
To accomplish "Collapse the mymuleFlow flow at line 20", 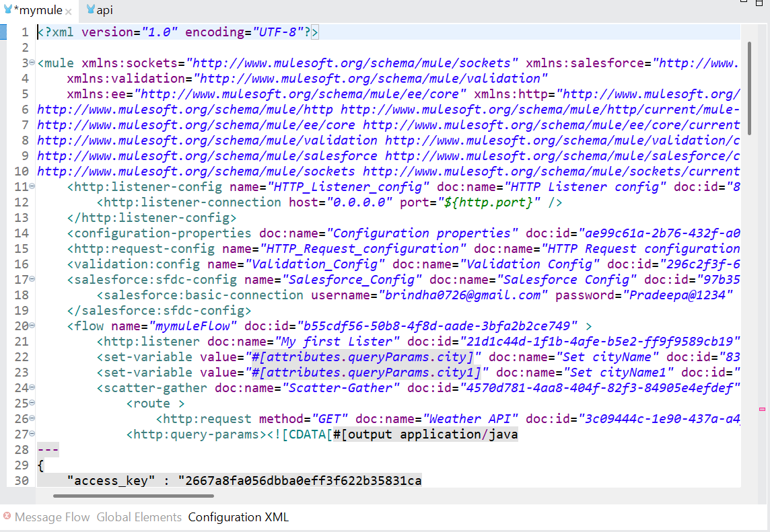I will 32,326.
